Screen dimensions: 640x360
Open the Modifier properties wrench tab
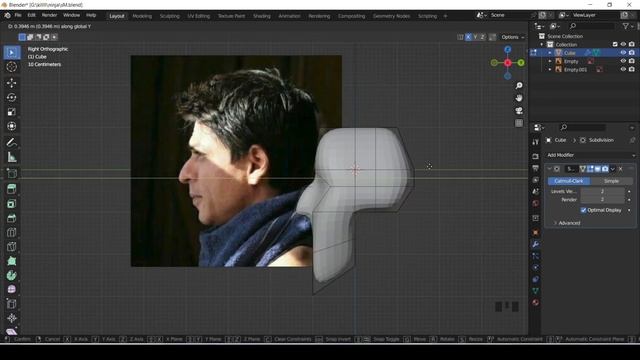(536, 244)
